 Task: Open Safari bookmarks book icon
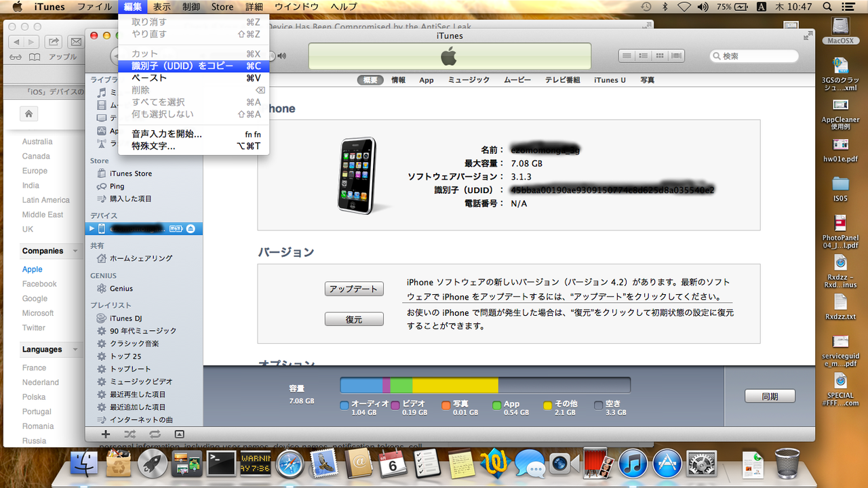click(x=34, y=57)
